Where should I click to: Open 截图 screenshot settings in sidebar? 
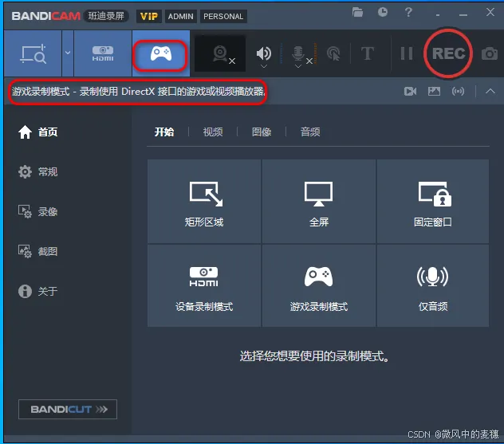click(x=38, y=251)
